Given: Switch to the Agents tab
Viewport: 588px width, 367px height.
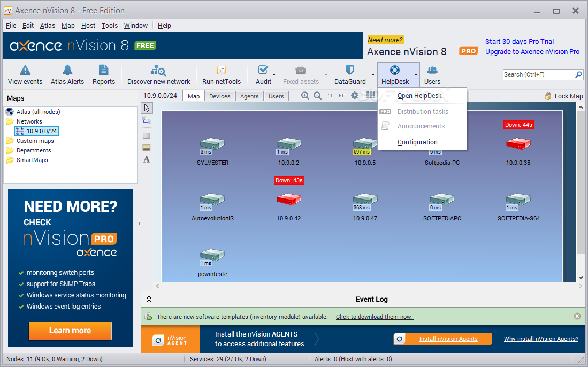Looking at the screenshot, I should [249, 96].
